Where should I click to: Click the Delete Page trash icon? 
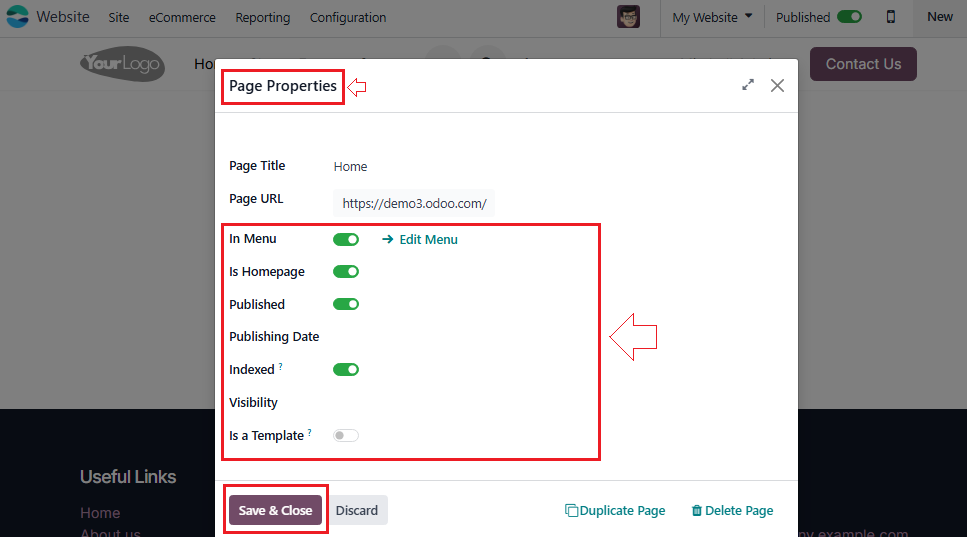tap(696, 510)
